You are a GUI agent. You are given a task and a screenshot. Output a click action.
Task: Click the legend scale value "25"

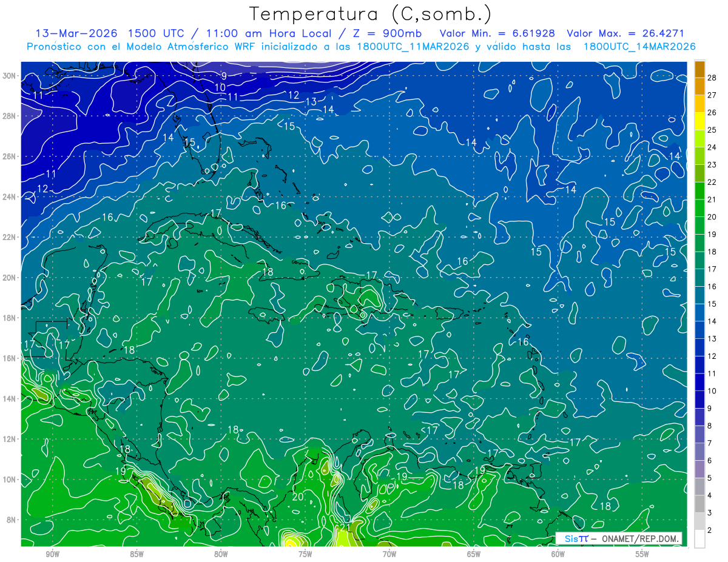click(712, 130)
